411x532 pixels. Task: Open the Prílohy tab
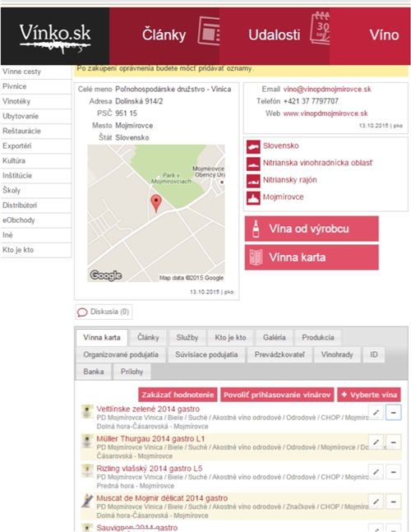[x=132, y=372]
